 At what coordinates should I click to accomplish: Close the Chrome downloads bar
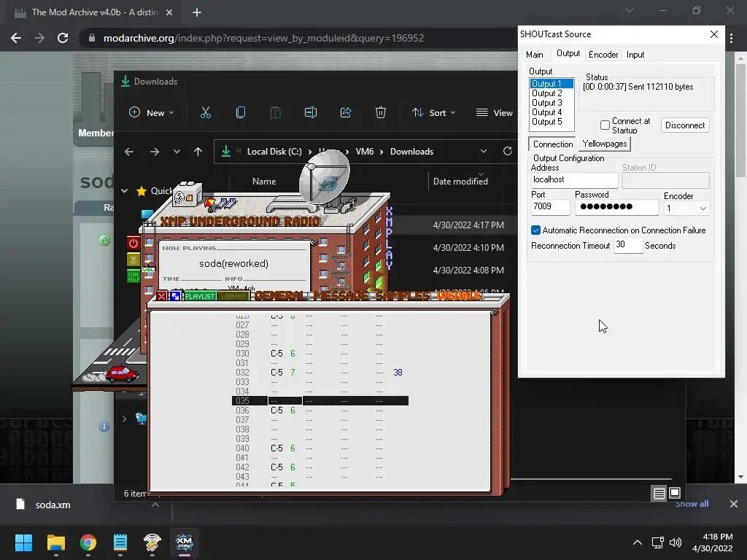pyautogui.click(x=734, y=503)
